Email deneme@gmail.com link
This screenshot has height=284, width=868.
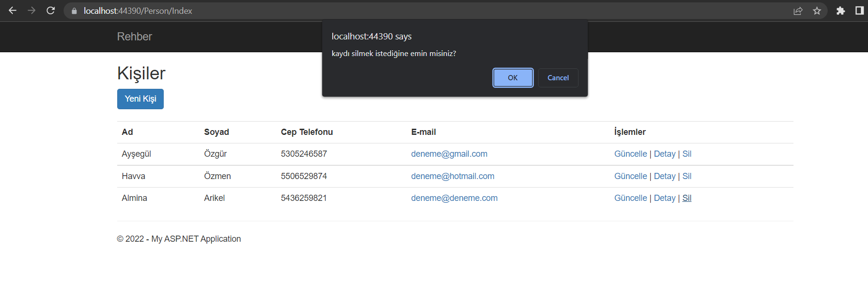449,154
